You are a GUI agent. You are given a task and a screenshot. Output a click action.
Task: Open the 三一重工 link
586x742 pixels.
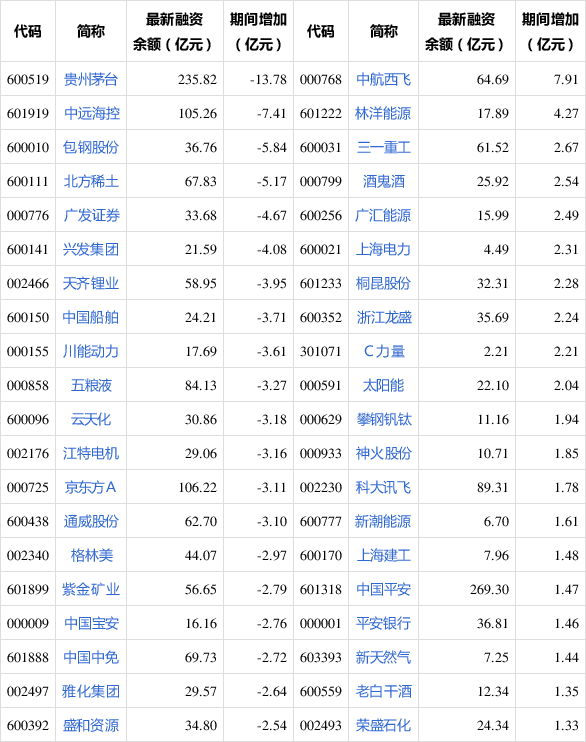point(383,147)
